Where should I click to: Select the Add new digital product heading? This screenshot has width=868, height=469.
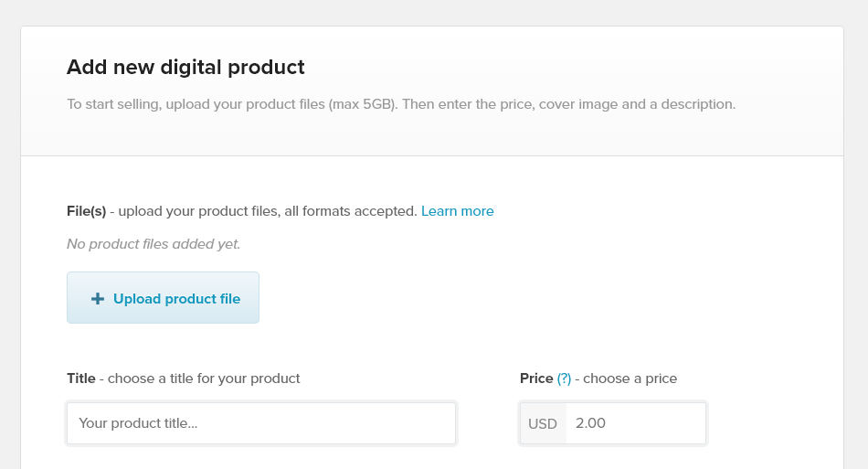(185, 67)
